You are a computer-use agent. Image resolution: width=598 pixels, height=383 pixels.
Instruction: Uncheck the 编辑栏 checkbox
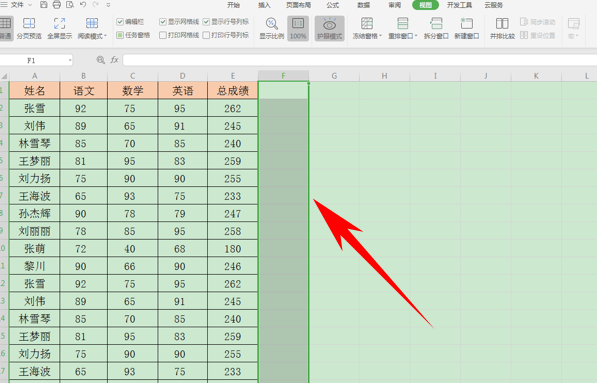click(x=120, y=22)
